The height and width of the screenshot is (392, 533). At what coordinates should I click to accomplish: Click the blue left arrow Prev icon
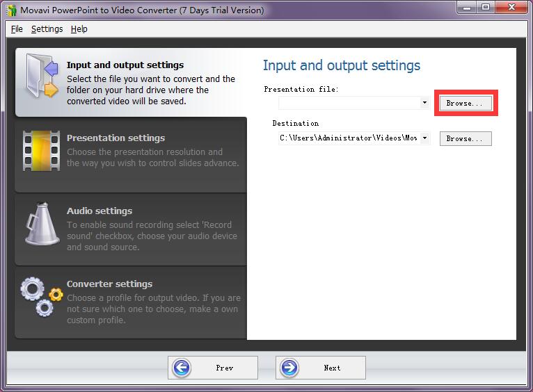182,368
